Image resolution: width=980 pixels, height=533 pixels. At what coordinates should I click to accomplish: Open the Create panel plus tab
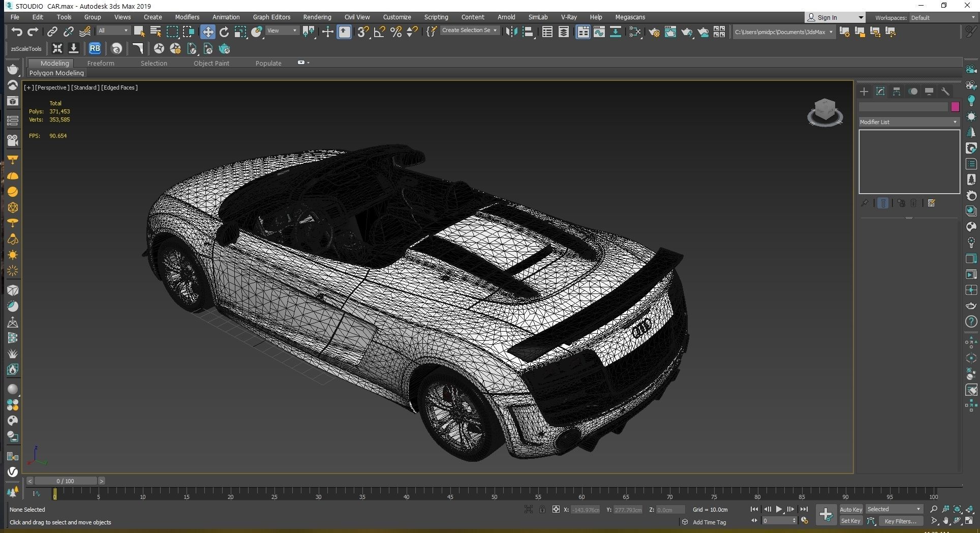(864, 92)
